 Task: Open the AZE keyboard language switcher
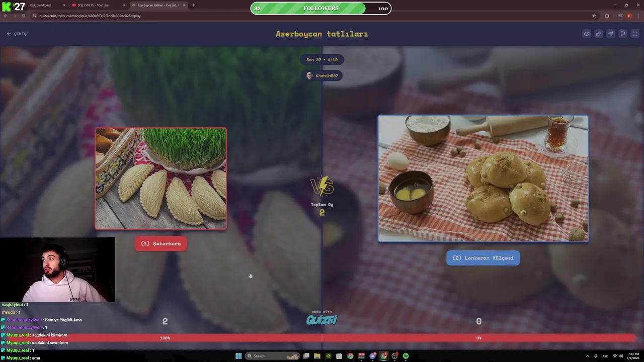(x=605, y=356)
